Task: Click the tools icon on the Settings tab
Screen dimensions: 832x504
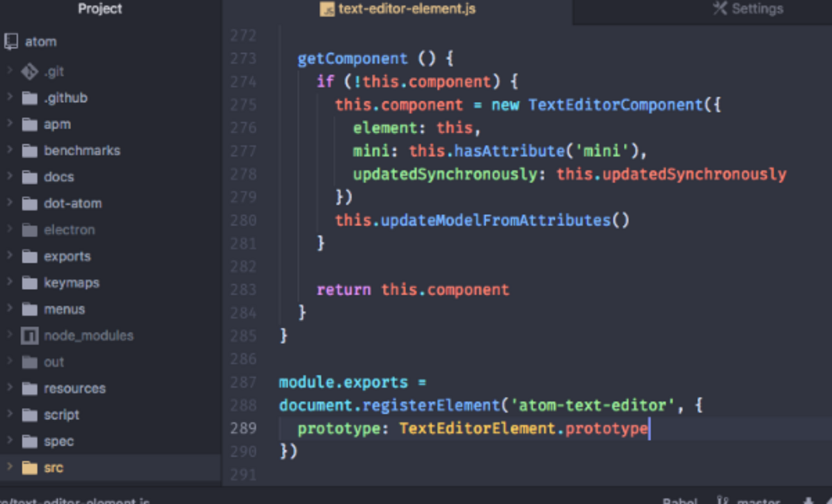Action: click(x=720, y=8)
